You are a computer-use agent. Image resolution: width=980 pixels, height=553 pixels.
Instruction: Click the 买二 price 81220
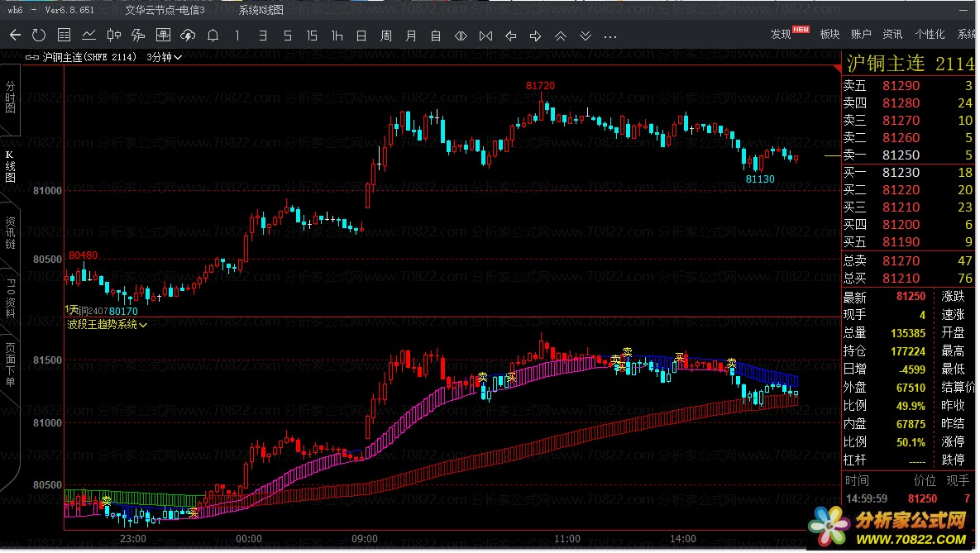click(901, 190)
